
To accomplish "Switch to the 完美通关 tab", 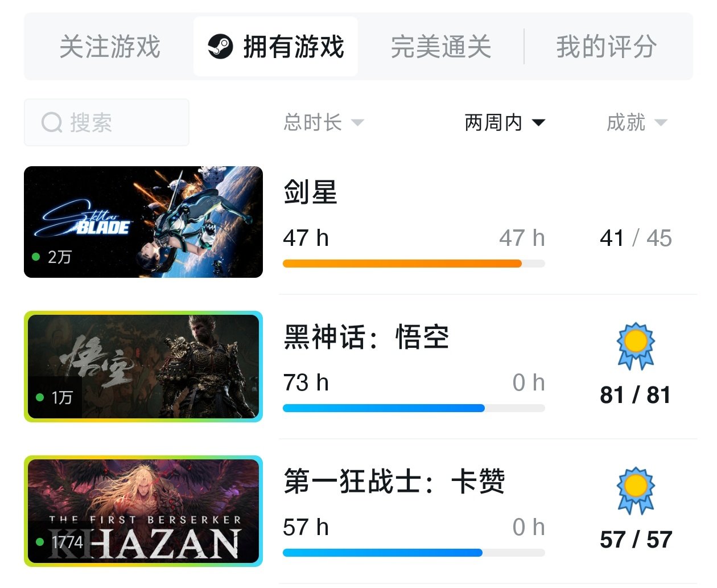I will [x=441, y=47].
